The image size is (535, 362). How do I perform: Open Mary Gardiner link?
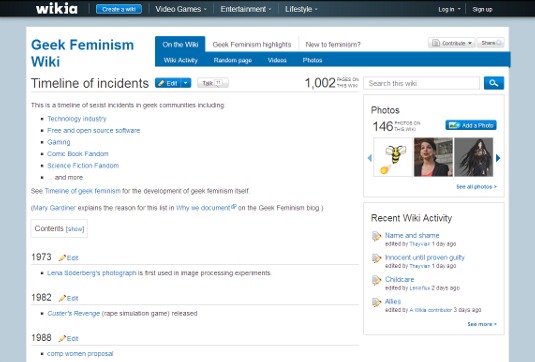coord(54,208)
